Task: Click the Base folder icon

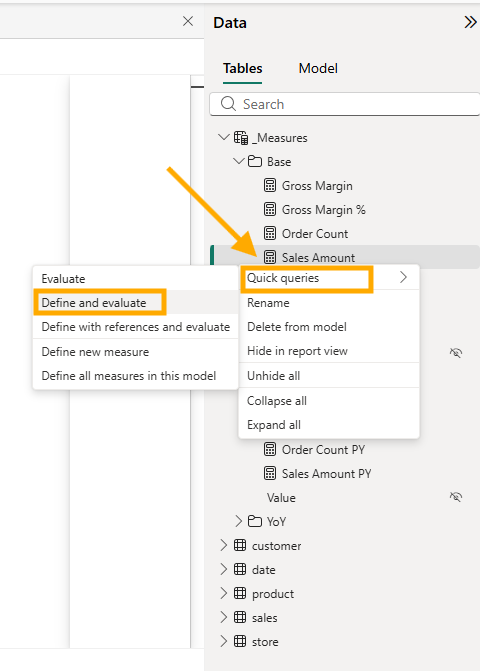Action: tap(255, 161)
